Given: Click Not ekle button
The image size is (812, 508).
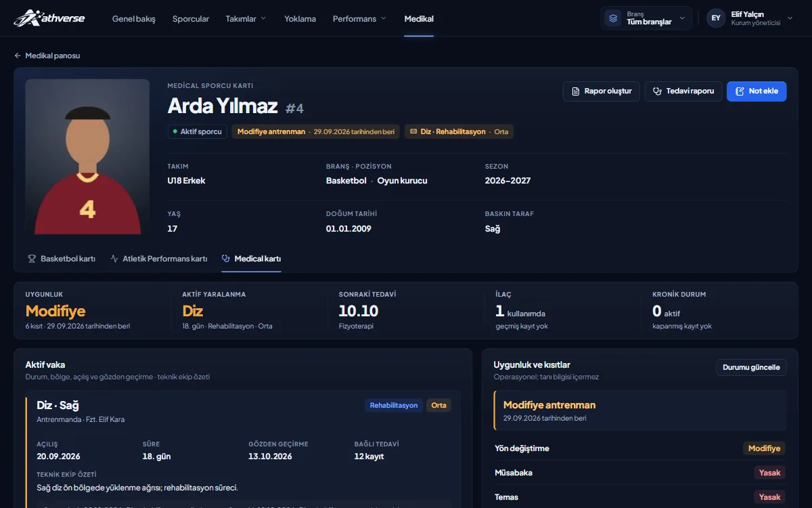Looking at the screenshot, I should [757, 91].
